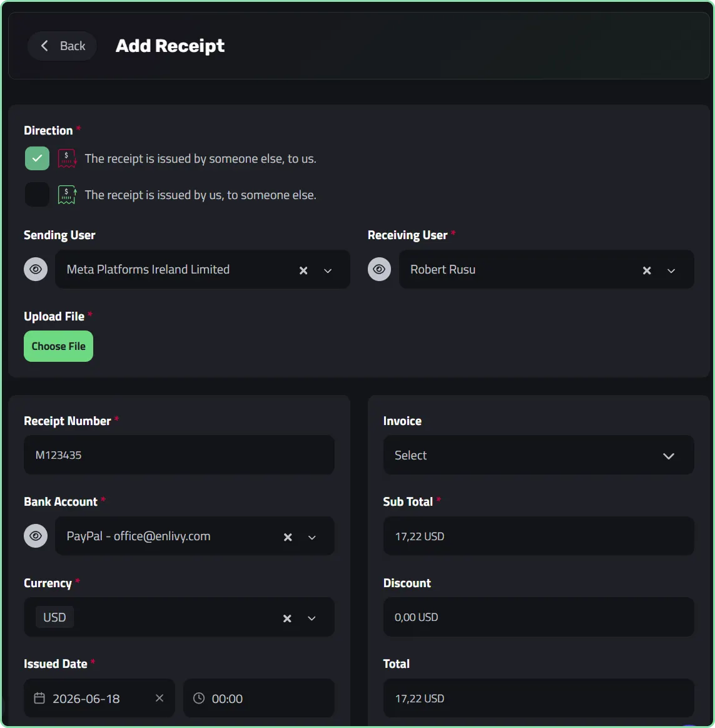715x728 pixels.
Task: Click the Add Receipt heading
Action: pyautogui.click(x=170, y=46)
